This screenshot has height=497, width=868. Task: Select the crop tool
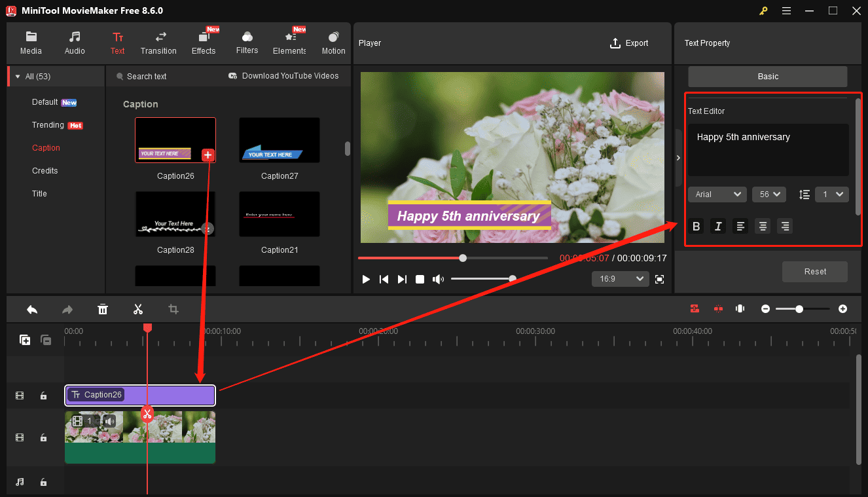click(x=173, y=309)
